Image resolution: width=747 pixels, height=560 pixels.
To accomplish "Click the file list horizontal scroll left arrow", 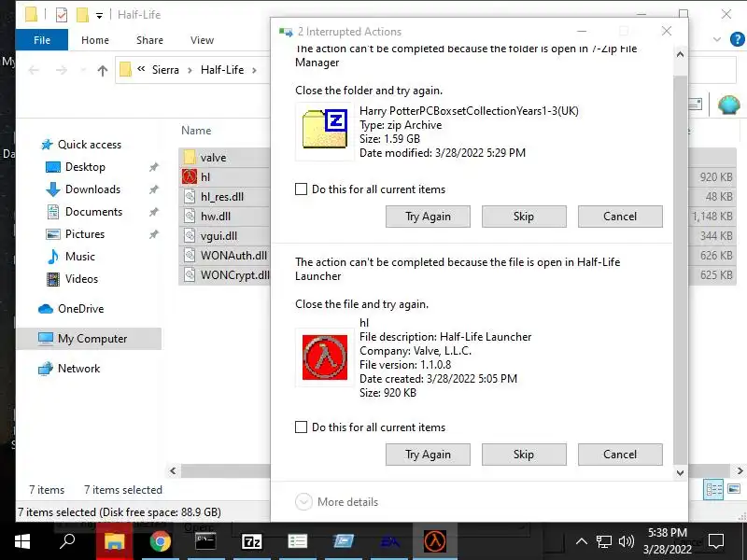I will click(173, 471).
